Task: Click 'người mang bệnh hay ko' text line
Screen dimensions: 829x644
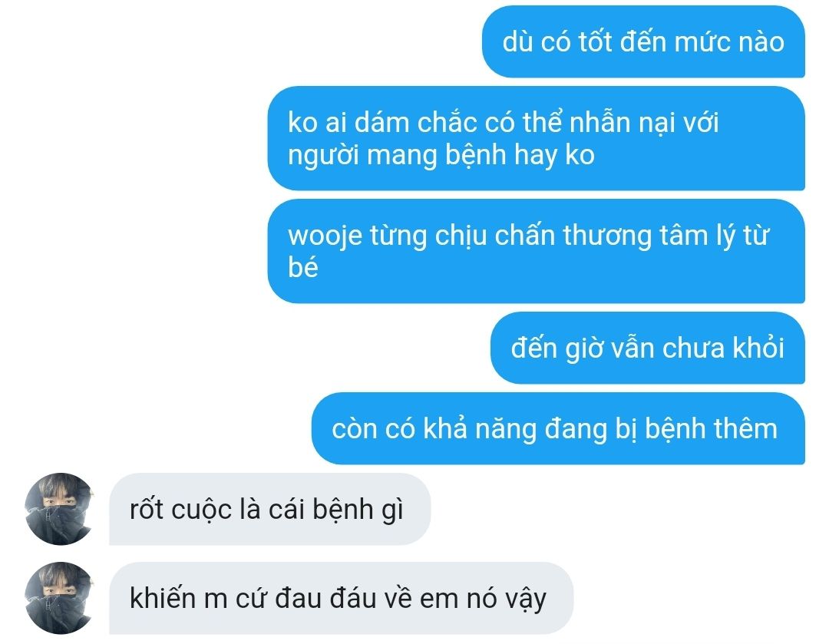Action: [441, 156]
